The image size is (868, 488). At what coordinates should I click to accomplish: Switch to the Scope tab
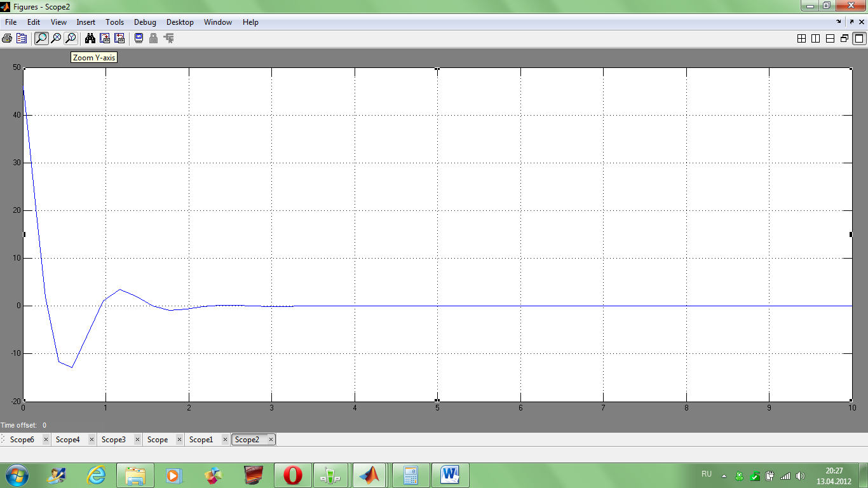click(x=158, y=440)
